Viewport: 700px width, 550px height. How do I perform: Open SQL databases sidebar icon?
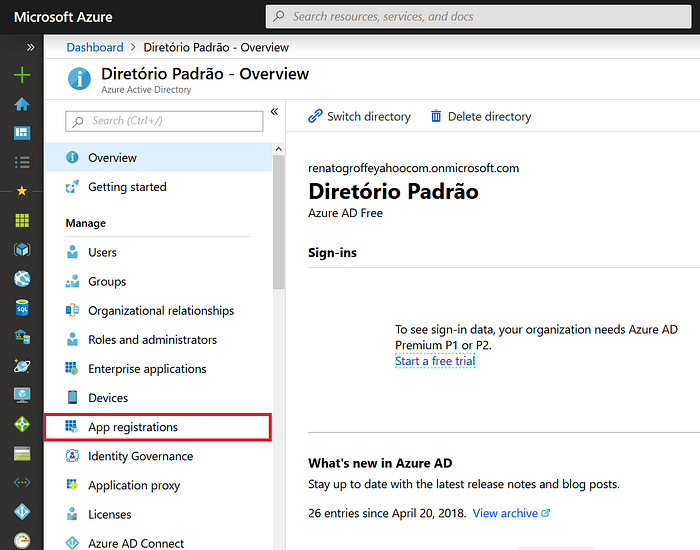[x=22, y=308]
